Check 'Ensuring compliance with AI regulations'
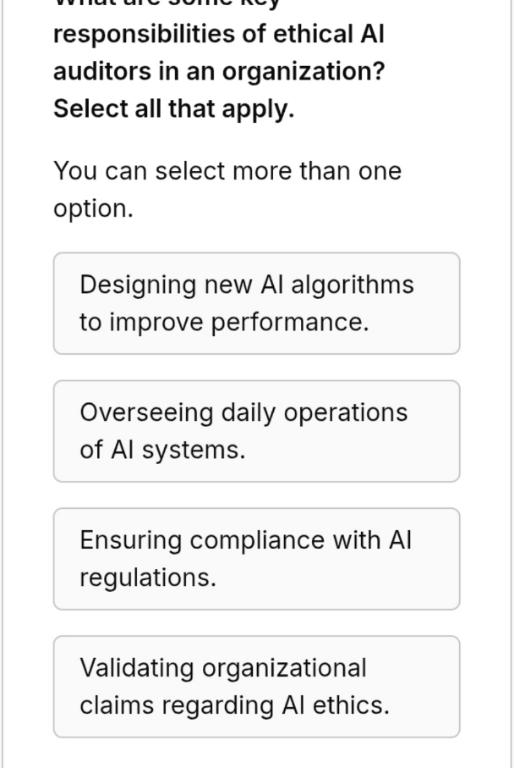514x768 pixels. (256, 559)
